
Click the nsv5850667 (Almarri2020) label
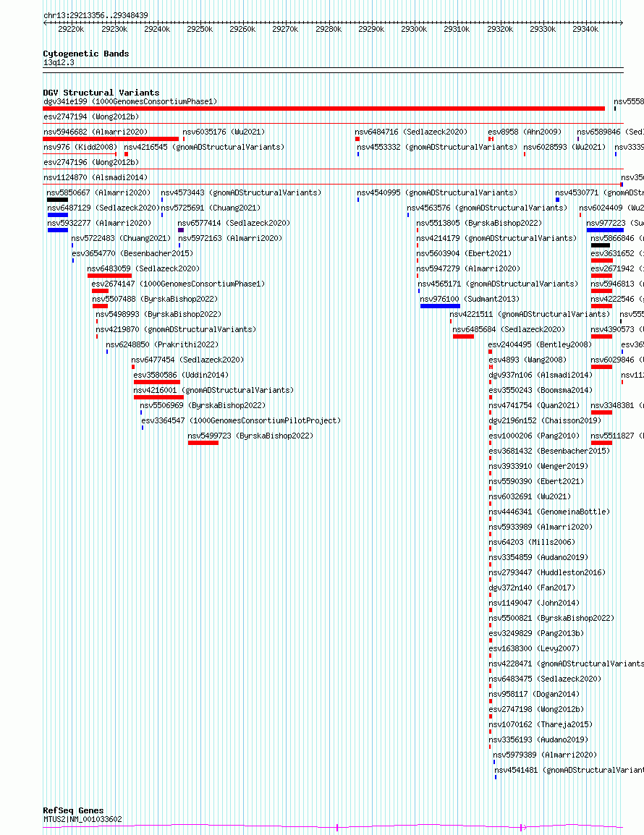pyautogui.click(x=98, y=192)
